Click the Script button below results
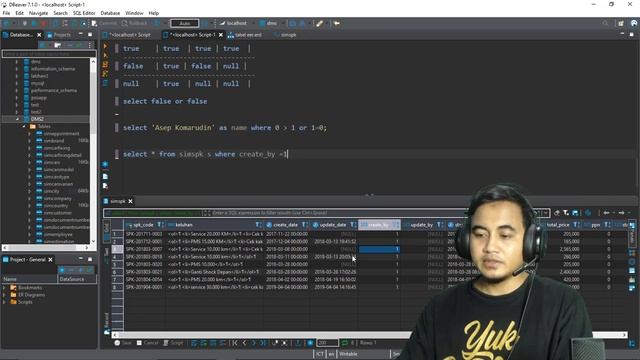The height and width of the screenshot is (360, 640). click(173, 343)
